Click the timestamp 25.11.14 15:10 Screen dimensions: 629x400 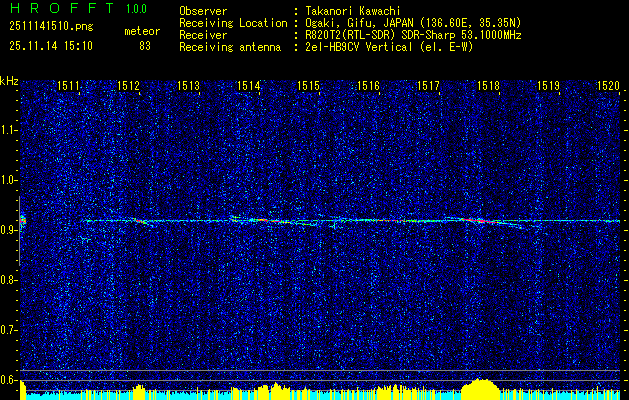(x=51, y=46)
